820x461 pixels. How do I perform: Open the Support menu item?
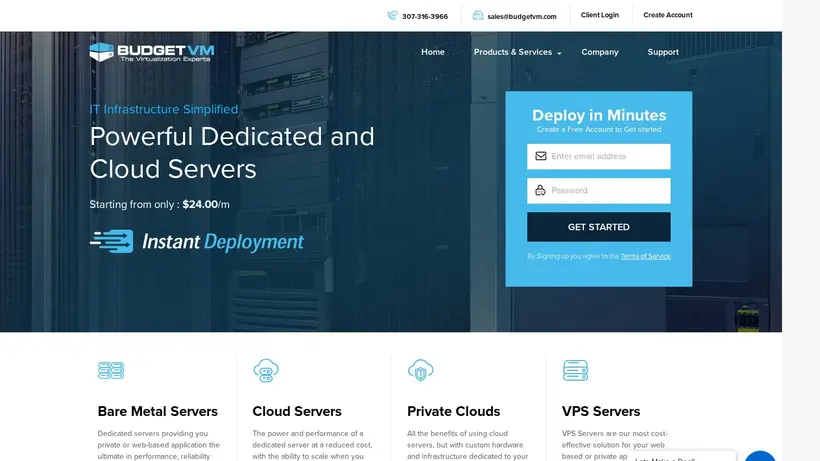pyautogui.click(x=663, y=52)
